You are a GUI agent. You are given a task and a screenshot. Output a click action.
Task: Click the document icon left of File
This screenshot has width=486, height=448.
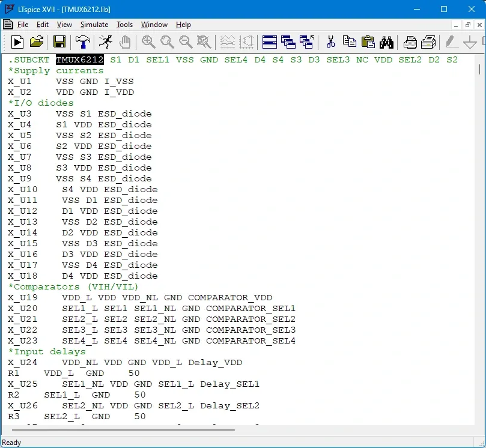coord(8,25)
